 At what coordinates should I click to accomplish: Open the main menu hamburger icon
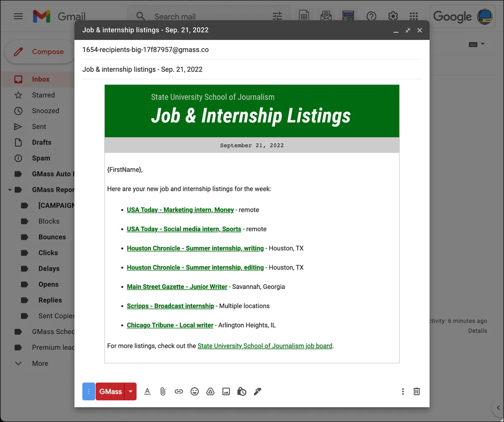[18, 16]
